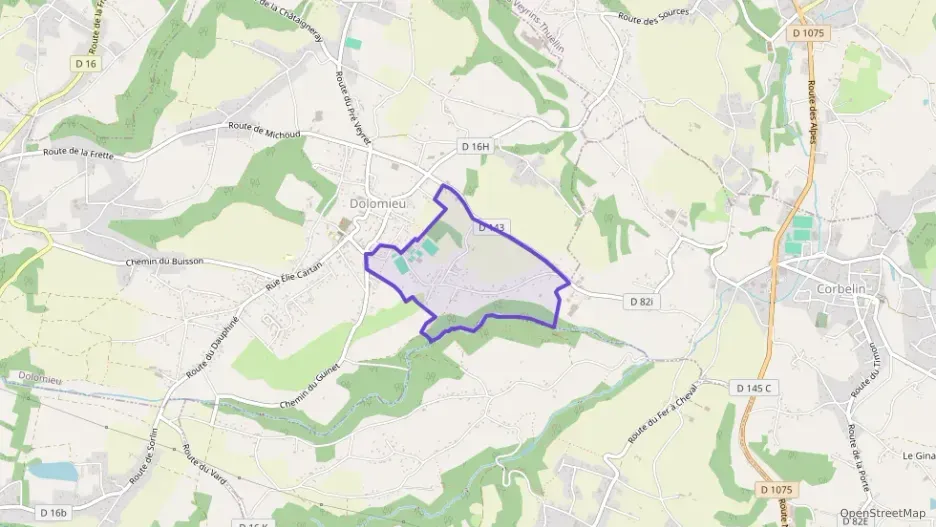Screen dimensions: 936x527
Task: Select the D 82i road shield
Action: coord(642,301)
